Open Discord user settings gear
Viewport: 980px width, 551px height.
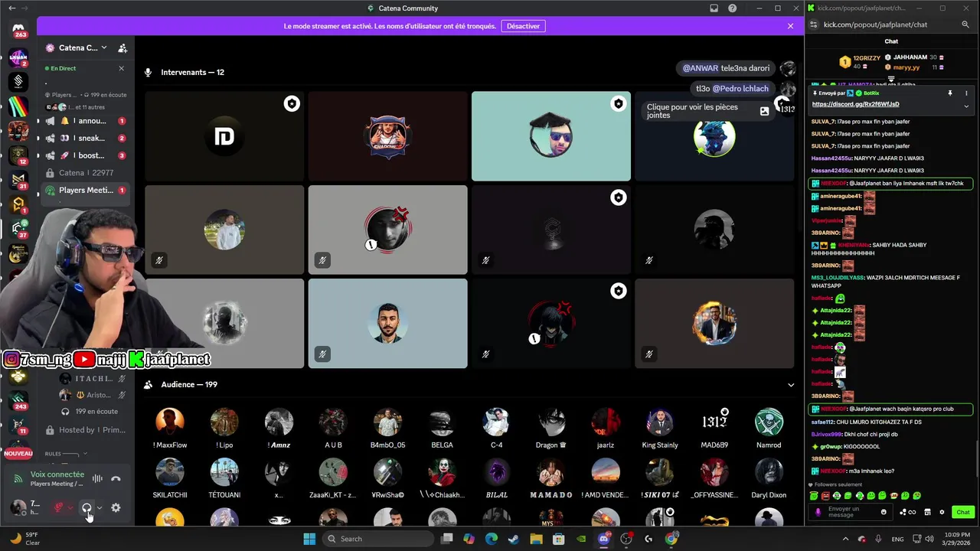[116, 507]
